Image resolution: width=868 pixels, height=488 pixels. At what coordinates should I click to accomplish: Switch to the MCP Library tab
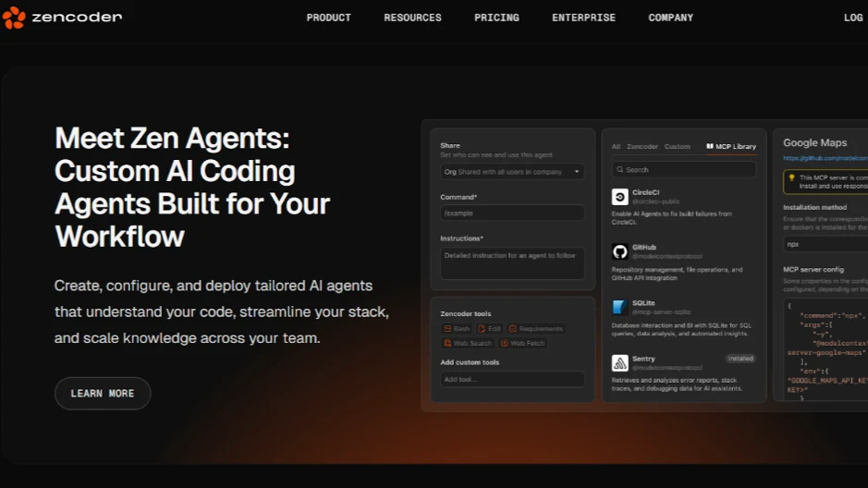point(730,147)
